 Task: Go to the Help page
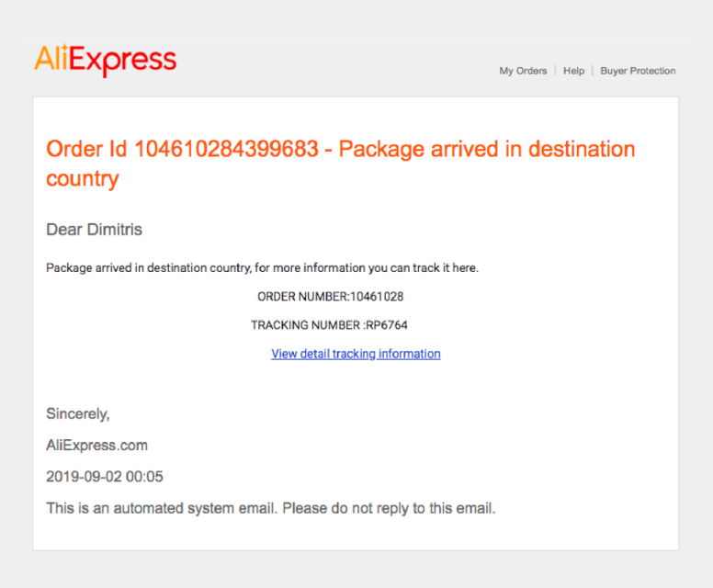[573, 71]
